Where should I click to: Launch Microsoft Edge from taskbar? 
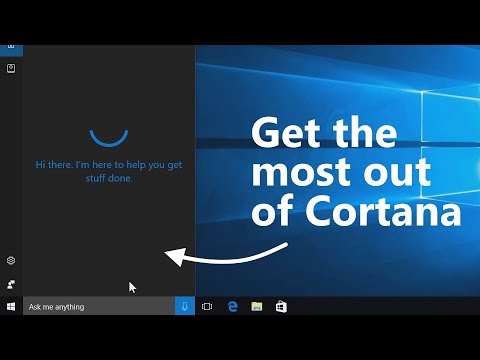click(232, 306)
